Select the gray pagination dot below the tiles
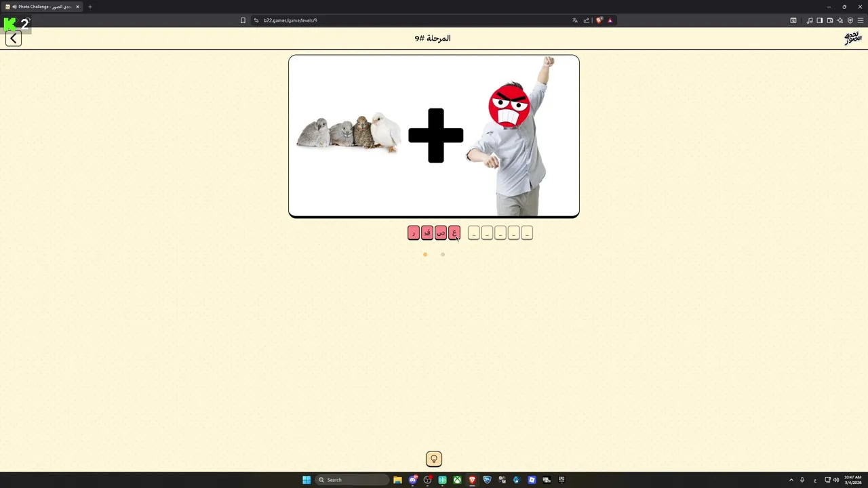 tap(443, 255)
